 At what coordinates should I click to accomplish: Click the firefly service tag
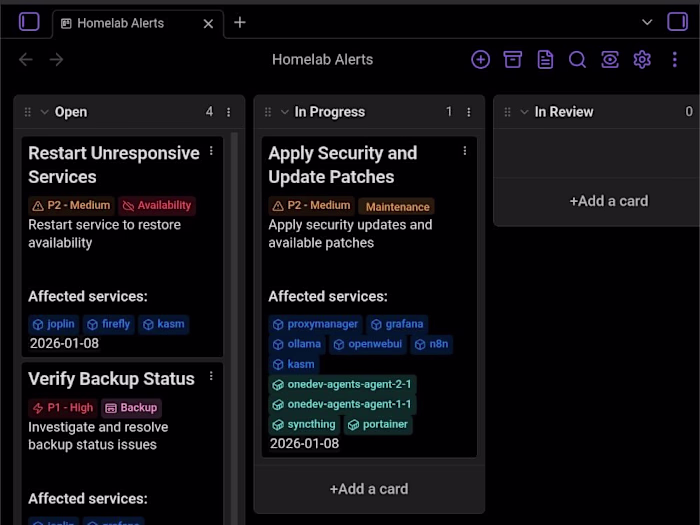(x=108, y=324)
